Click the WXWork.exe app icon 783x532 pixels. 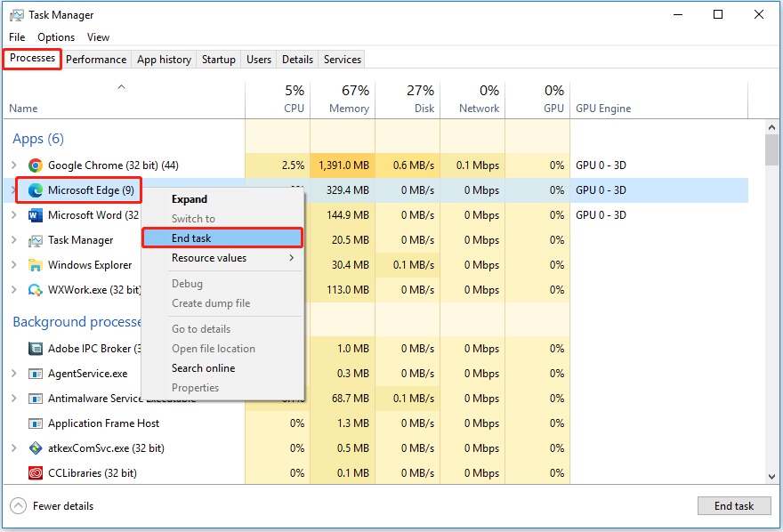point(36,290)
